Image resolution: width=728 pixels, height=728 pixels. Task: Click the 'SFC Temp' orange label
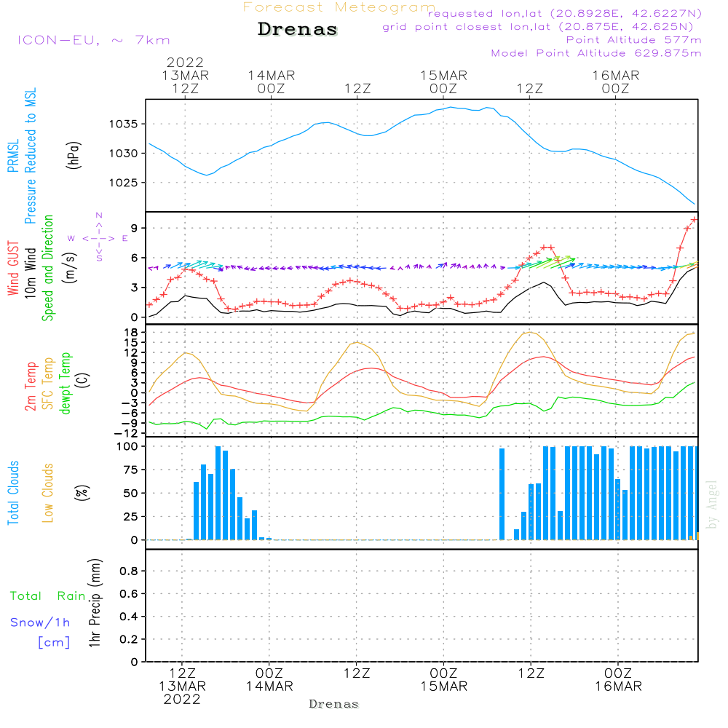(48, 384)
